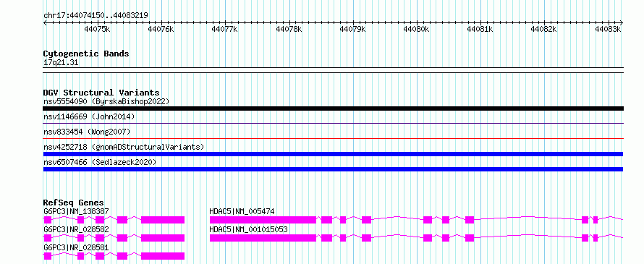Click the large last exon of G6PC3|NM_138387
The width and height of the screenshot is (644, 264).
point(163,220)
